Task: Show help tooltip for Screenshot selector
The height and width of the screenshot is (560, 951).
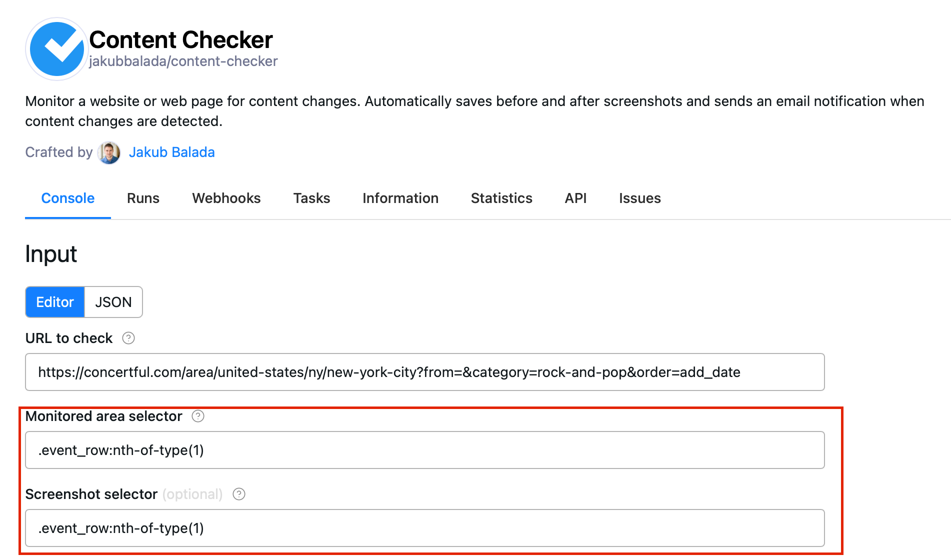Action: coord(239,494)
